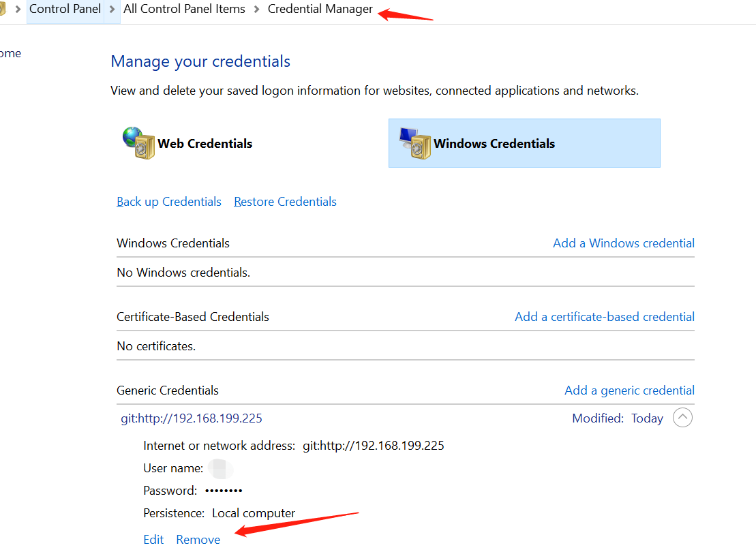Image resolution: width=756 pixels, height=552 pixels.
Task: Open the arrow after All Control Panel Items
Action: click(256, 9)
